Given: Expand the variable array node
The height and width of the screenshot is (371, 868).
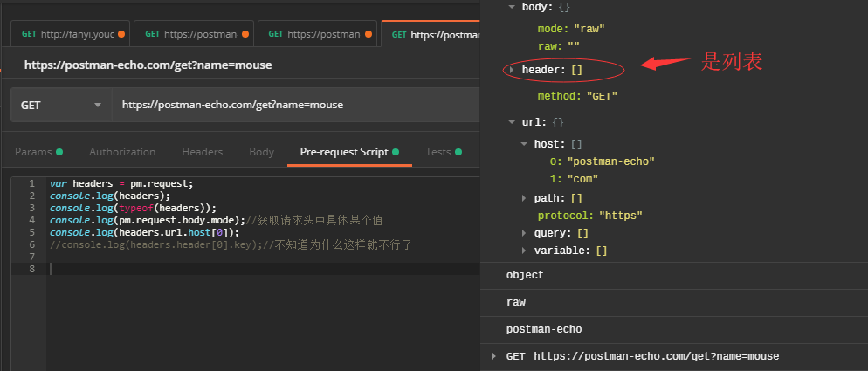Looking at the screenshot, I should 524,251.
